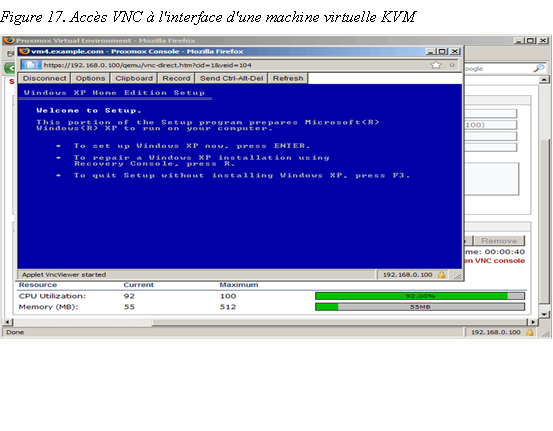Click the horizontal scrollbar left arrow
This screenshot has width=553, height=431.
pyautogui.click(x=8, y=322)
